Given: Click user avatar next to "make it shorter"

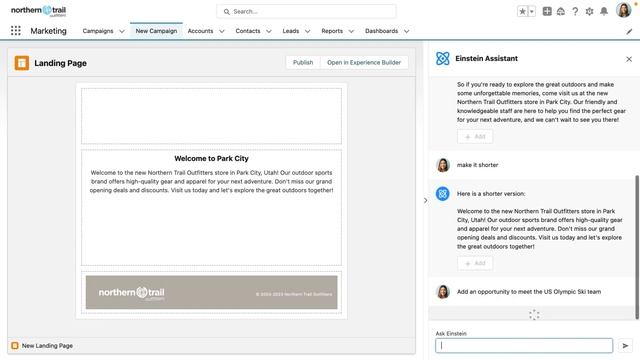Looking at the screenshot, I should [x=442, y=165].
